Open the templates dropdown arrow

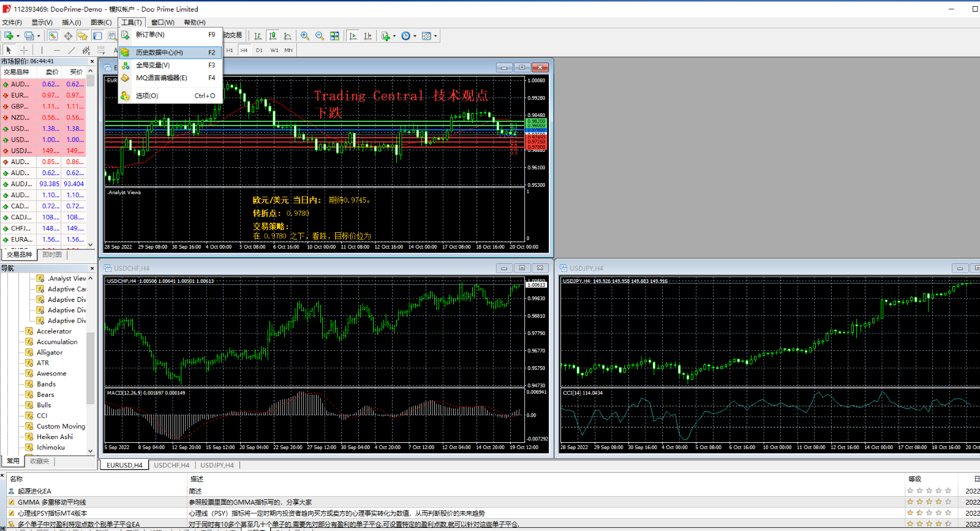click(x=435, y=36)
